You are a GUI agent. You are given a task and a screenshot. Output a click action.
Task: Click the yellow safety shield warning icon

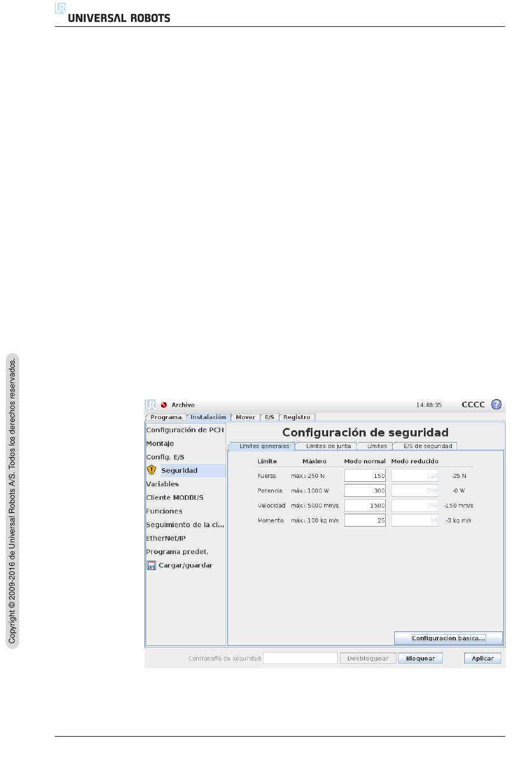(152, 470)
